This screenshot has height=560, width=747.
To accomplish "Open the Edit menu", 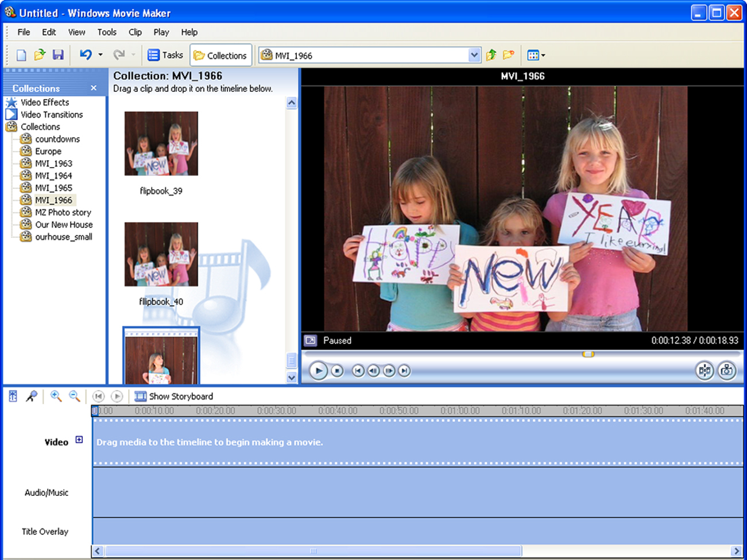I will click(49, 32).
